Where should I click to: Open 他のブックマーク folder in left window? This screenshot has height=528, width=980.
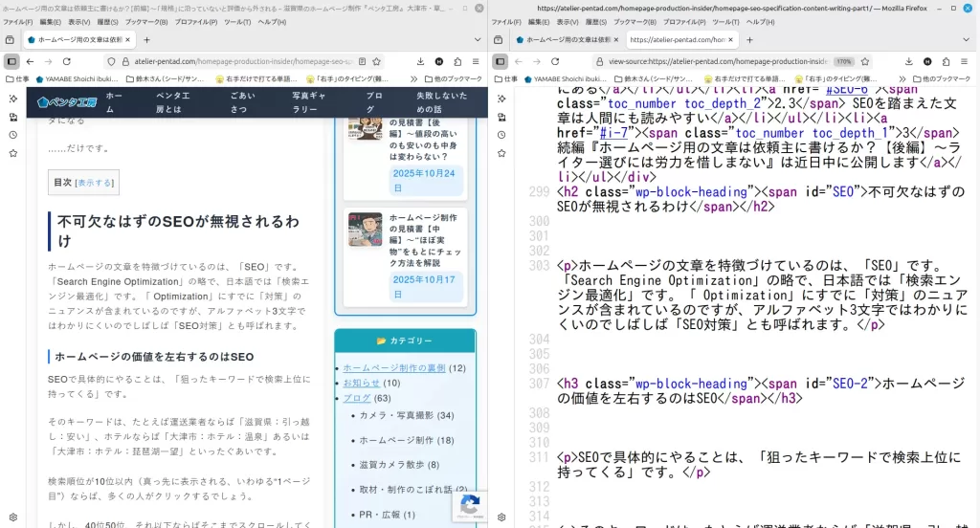pos(454,78)
